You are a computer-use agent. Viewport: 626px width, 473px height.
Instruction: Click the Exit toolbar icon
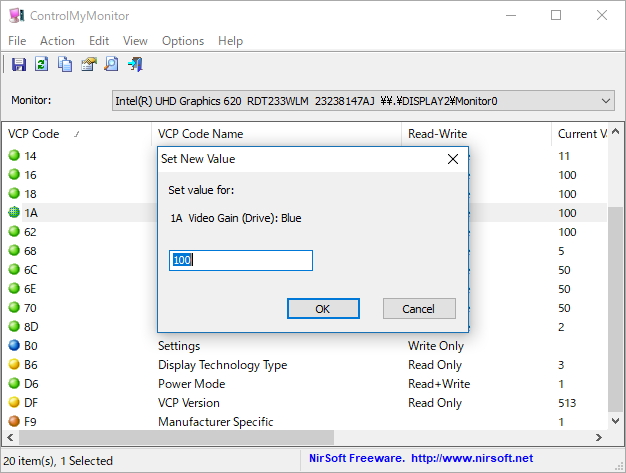pos(135,64)
